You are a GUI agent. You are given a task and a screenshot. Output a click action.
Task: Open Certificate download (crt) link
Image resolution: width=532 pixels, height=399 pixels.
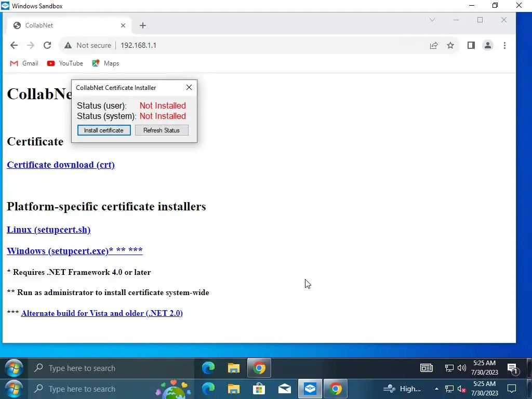tap(61, 165)
